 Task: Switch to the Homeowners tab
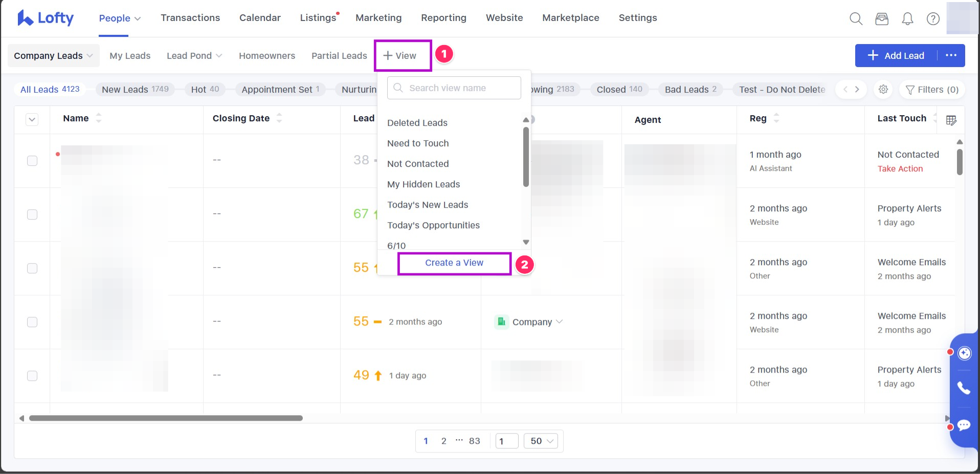[x=267, y=56]
